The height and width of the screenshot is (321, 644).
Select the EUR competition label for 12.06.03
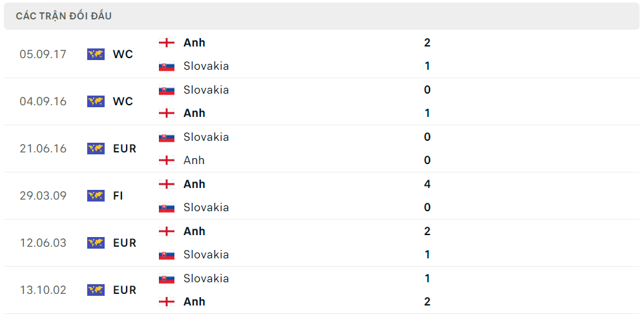tap(125, 243)
